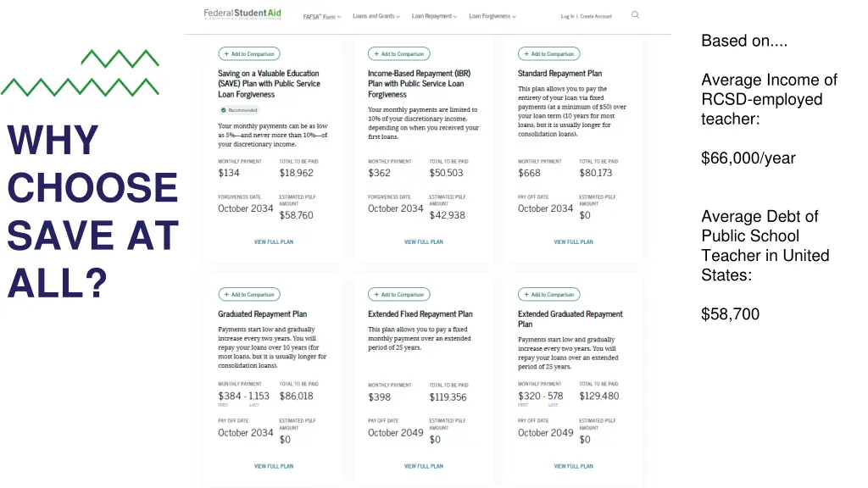Add Standard Repayment Plan to comparison

coord(549,53)
